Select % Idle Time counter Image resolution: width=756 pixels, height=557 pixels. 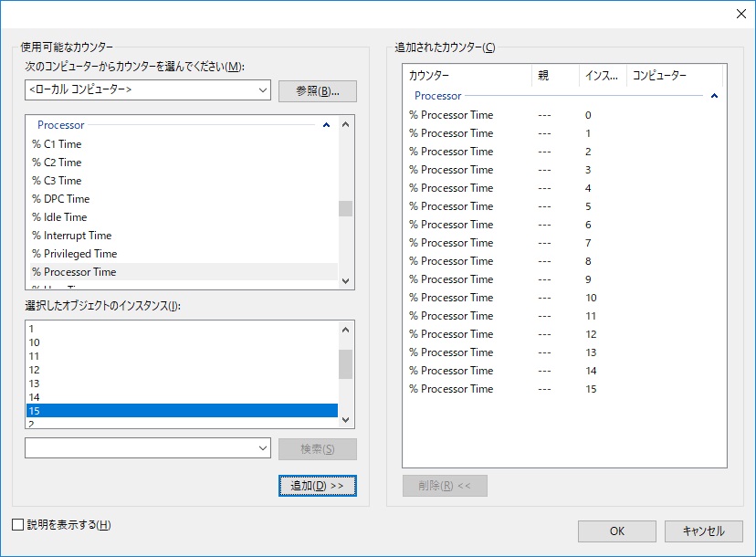click(x=59, y=217)
